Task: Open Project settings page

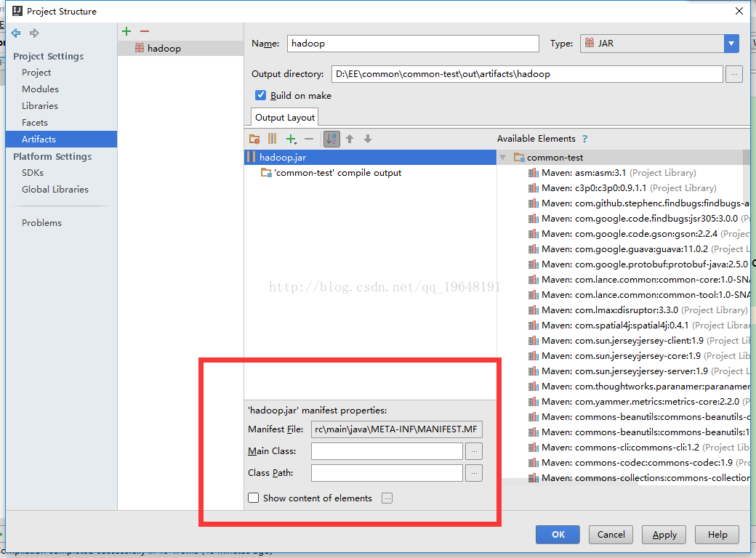Action: [x=36, y=72]
